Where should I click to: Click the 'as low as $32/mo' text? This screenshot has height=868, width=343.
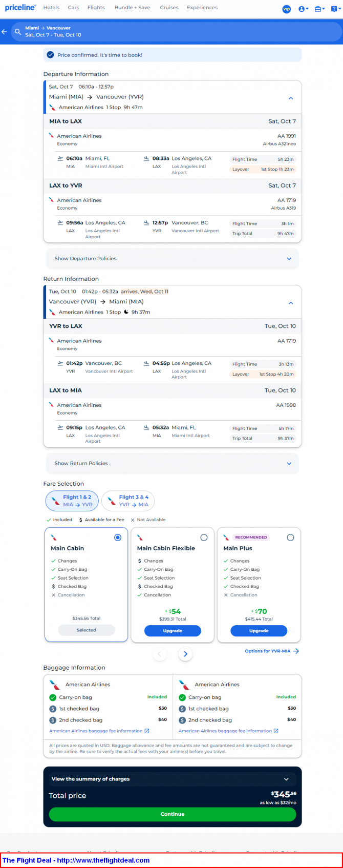278,803
